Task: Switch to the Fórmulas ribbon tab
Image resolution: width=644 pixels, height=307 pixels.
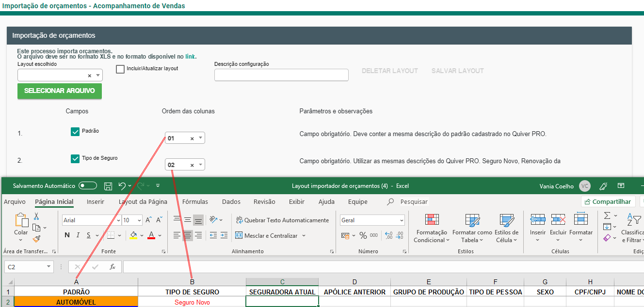Action: [x=195, y=202]
